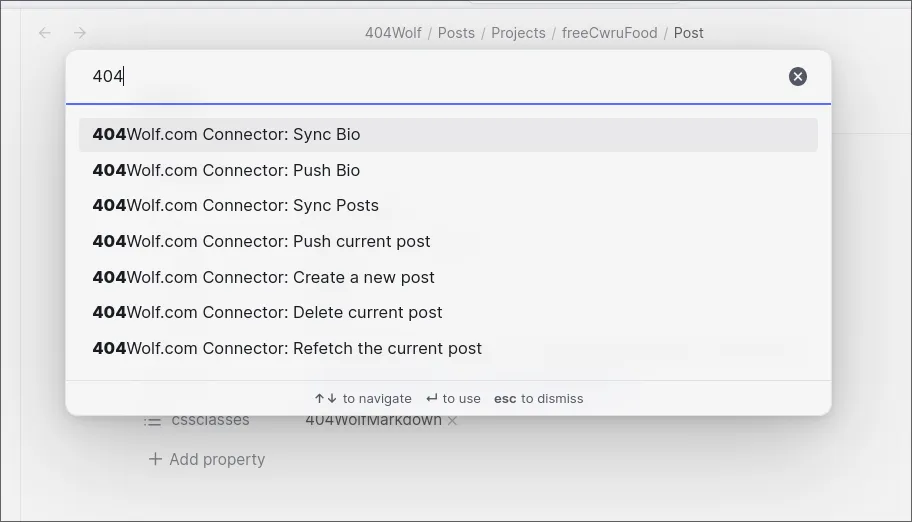Screen dimensions: 912x522
Task: Go to Posts folder in breadcrumb
Action: (x=456, y=33)
